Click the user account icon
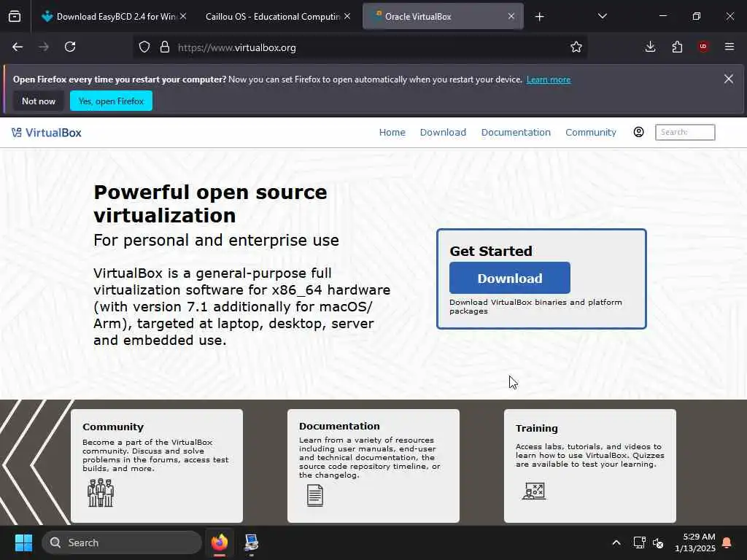The height and width of the screenshot is (560, 747). (638, 132)
